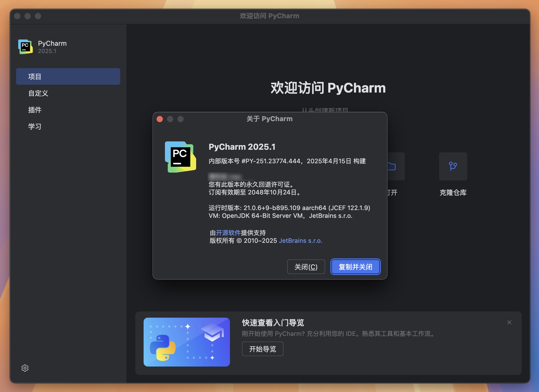The height and width of the screenshot is (392, 539).
Task: Open settings gear at sidebar bottom
Action: point(25,368)
